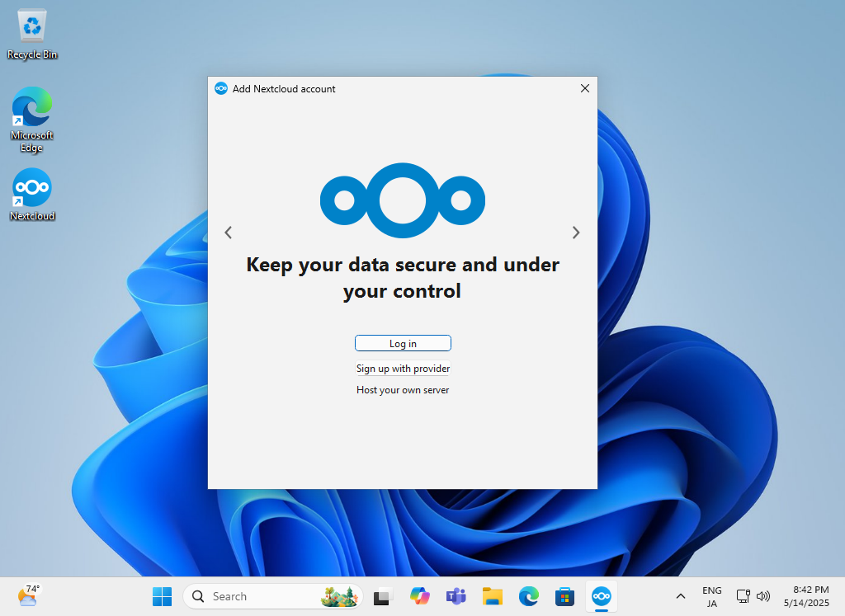Image resolution: width=845 pixels, height=616 pixels.
Task: Switch input language via ENG JA indicator
Action: coord(711,595)
